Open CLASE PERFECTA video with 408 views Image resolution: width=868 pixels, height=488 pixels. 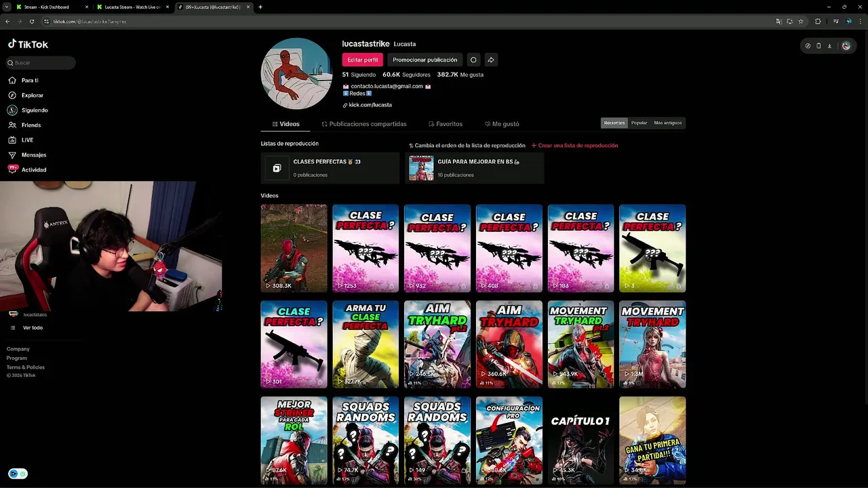click(509, 248)
